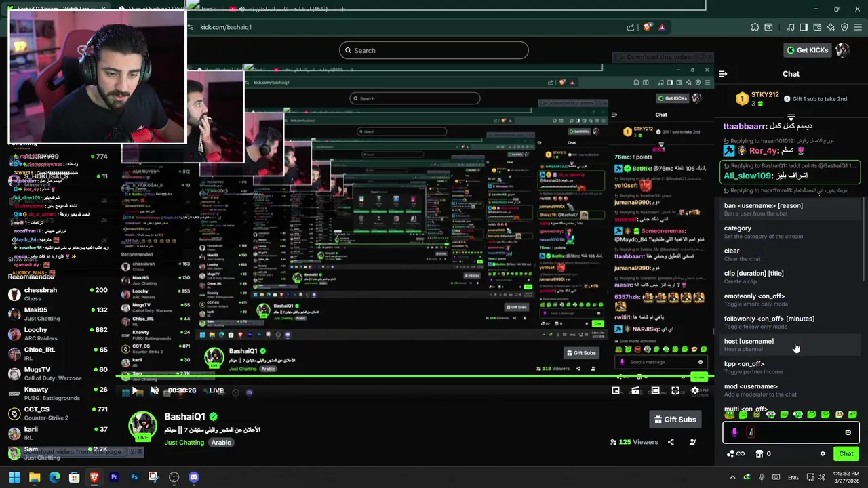This screenshot has height=488, width=868.
Task: Click the share icon in the address bar
Action: (x=631, y=27)
